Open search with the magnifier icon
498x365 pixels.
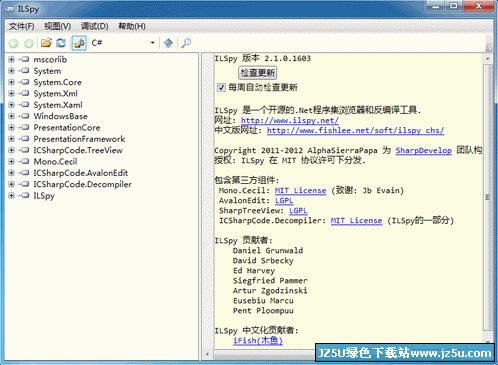point(186,43)
